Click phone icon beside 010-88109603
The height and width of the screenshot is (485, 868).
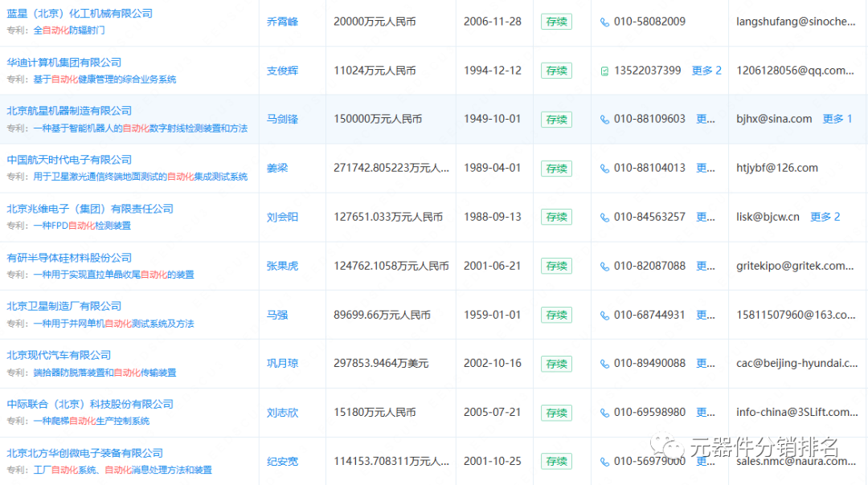click(x=604, y=120)
